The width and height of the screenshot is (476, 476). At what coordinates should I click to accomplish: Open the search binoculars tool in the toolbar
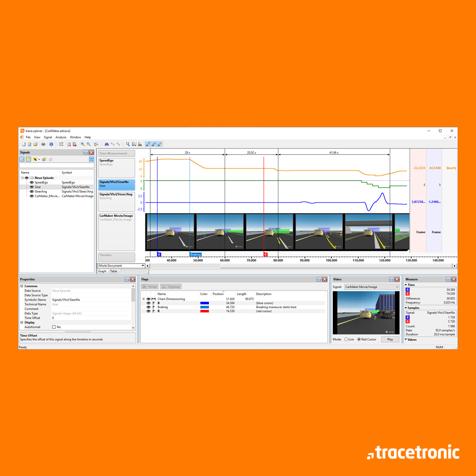pos(106,144)
